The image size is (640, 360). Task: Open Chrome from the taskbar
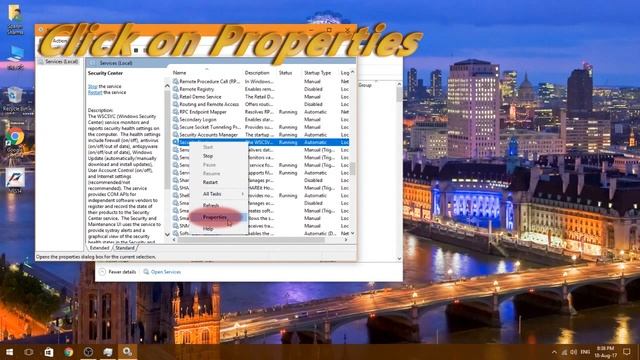pyautogui.click(x=68, y=352)
